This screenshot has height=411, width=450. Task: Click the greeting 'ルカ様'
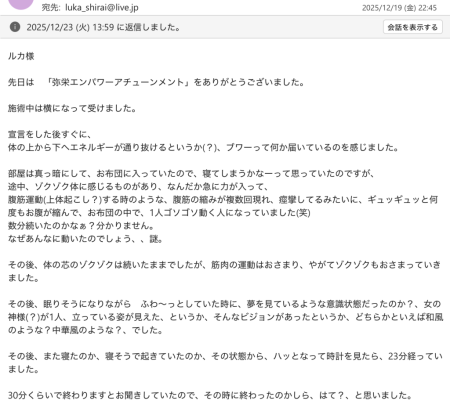pyautogui.click(x=21, y=56)
